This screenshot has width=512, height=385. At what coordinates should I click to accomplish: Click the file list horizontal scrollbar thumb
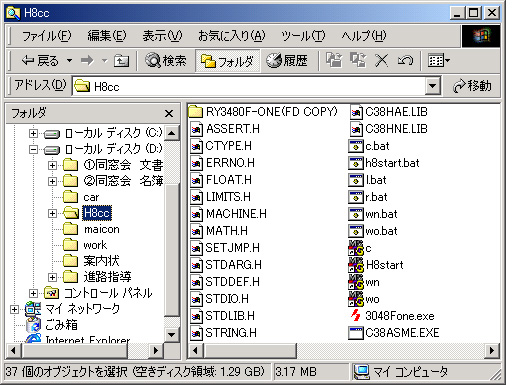(249, 351)
